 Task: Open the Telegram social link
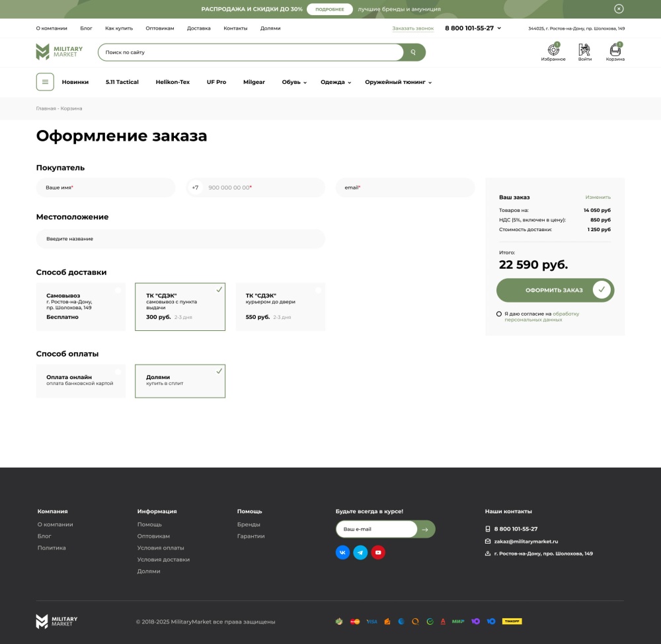pyautogui.click(x=360, y=552)
